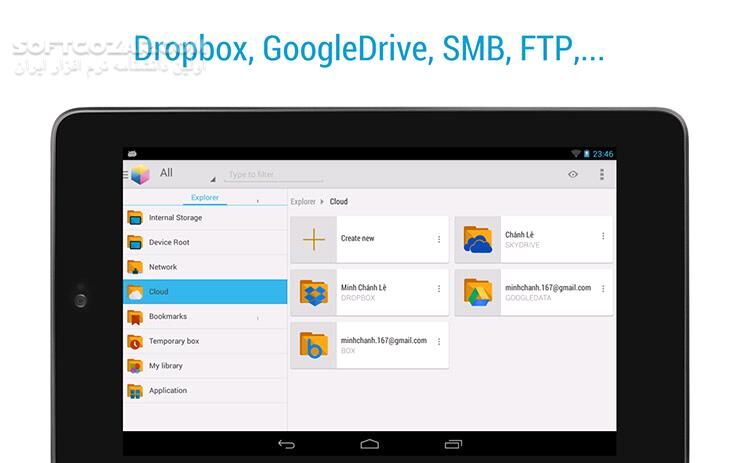Click the Internal Storage folder icon
The width and height of the screenshot is (740, 463).
(135, 218)
